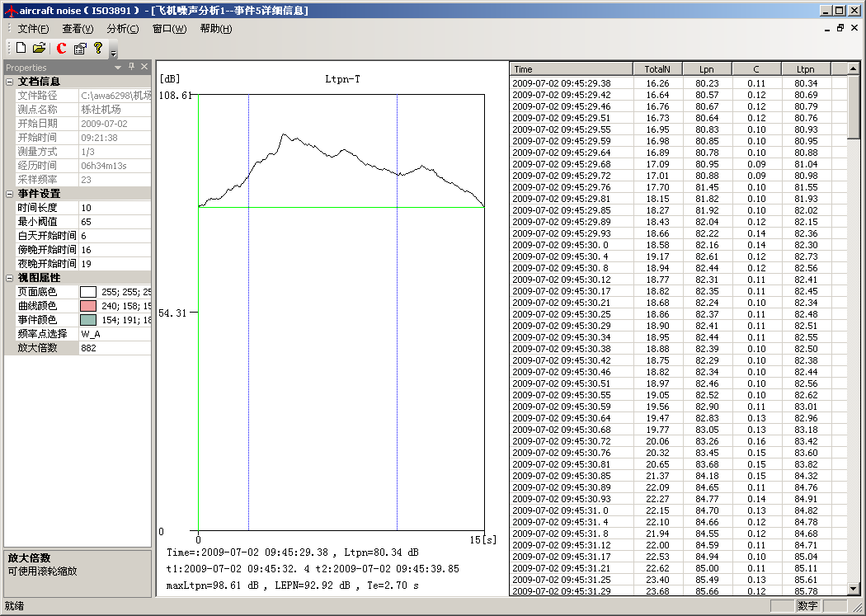The height and width of the screenshot is (616, 866).
Task: Click the 时间长度 value field
Action: [115, 208]
